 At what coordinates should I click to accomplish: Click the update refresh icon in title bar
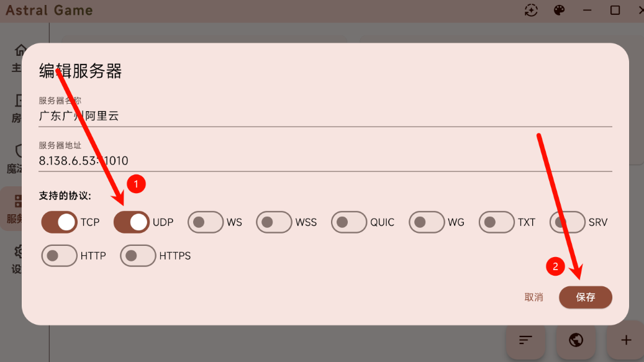tap(531, 11)
